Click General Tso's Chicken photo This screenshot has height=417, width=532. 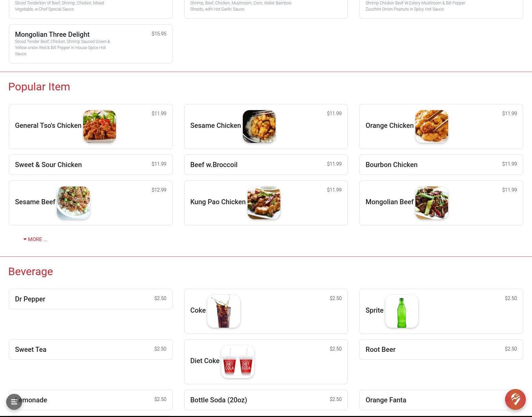[x=100, y=126]
